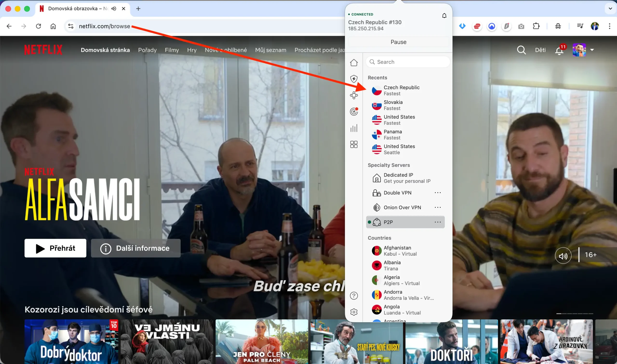Screen dimensions: 617x364
Task: Open the NordVPN connection statistics panel
Action: tap(354, 128)
